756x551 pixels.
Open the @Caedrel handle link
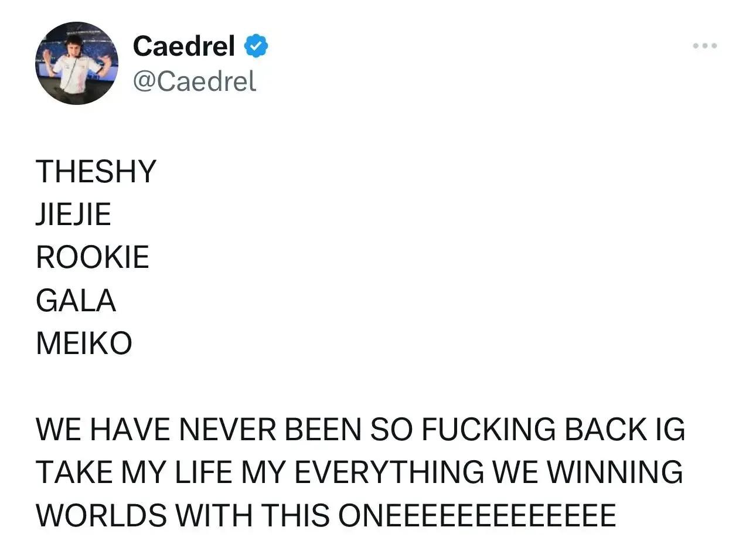point(195,81)
